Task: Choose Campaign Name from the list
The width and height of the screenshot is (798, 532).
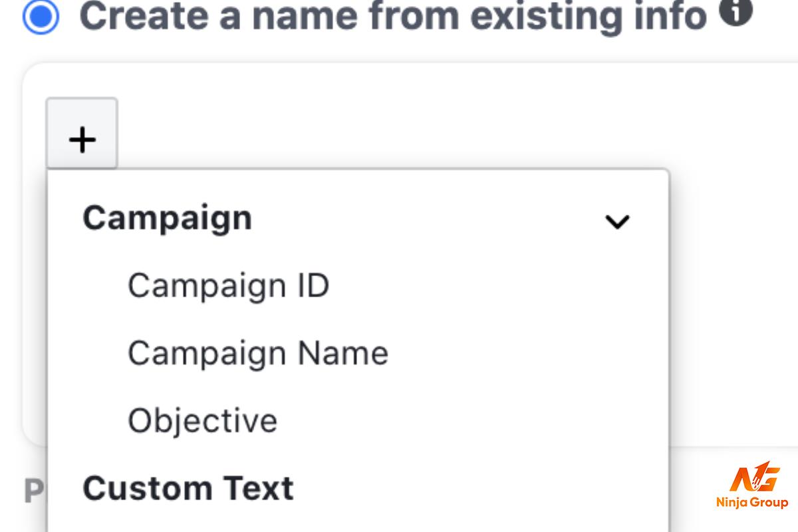Action: pyautogui.click(x=258, y=353)
